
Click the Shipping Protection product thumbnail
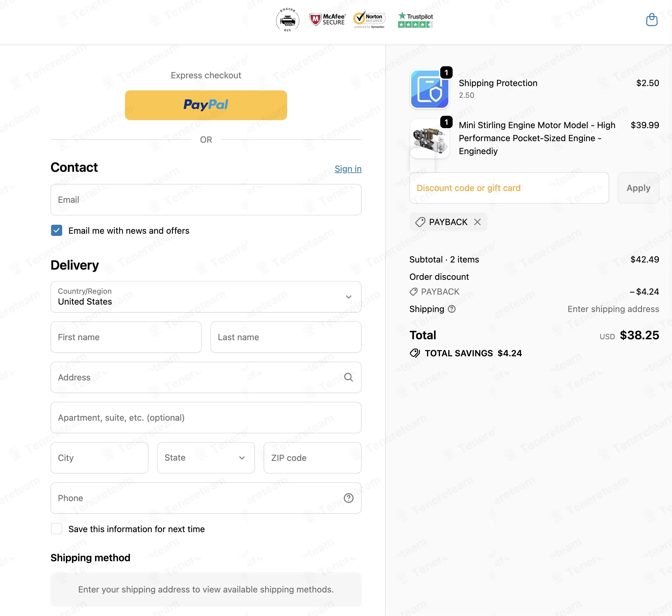coord(430,89)
